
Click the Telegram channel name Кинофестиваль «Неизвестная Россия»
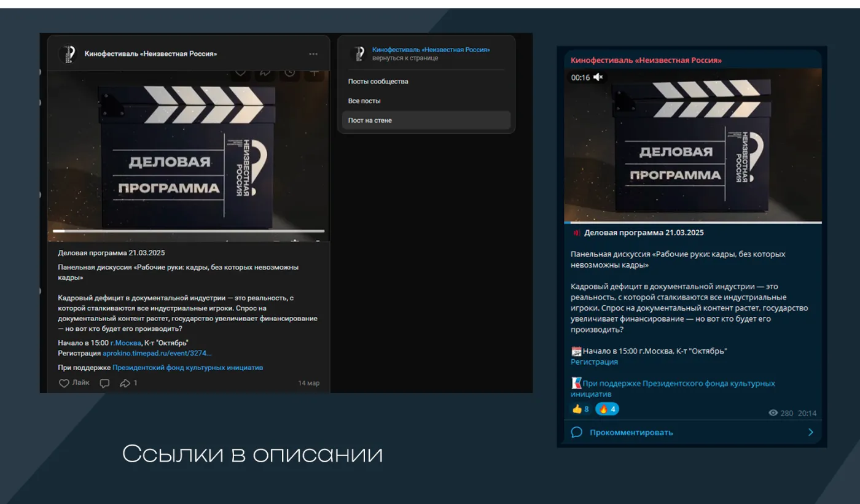[646, 60]
